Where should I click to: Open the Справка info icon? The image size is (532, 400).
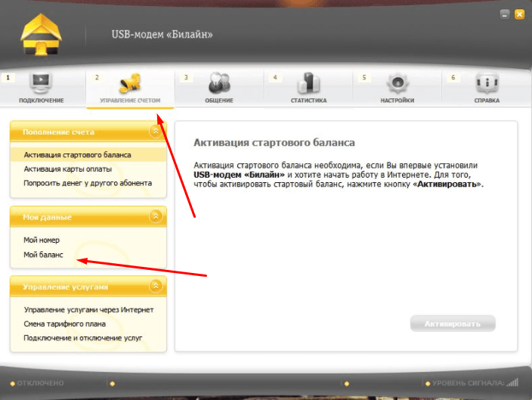point(487,82)
